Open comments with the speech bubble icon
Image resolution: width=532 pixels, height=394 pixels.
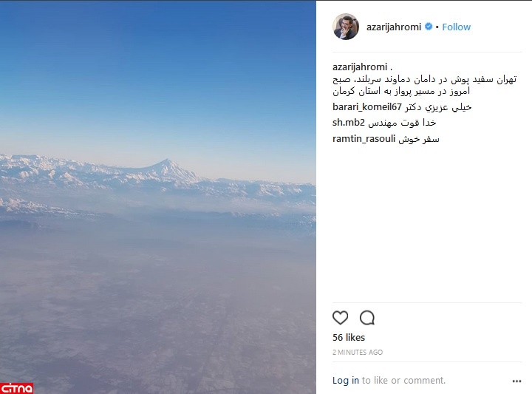[367, 318]
